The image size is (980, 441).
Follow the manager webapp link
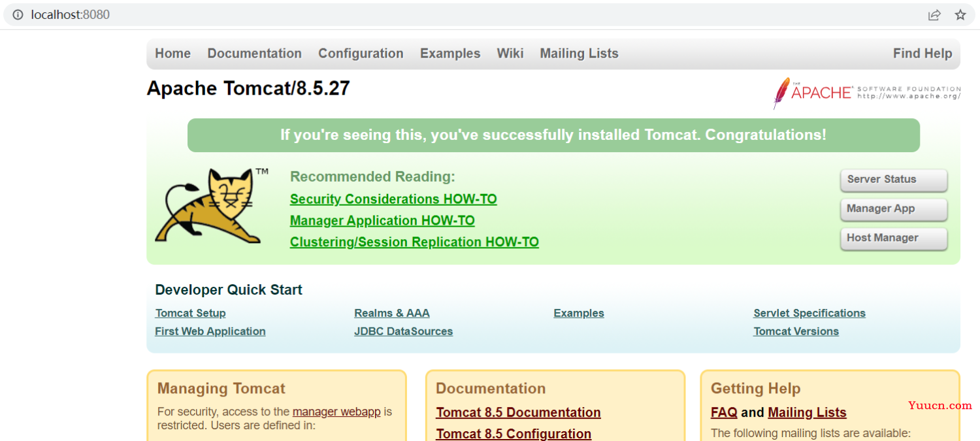coord(336,412)
